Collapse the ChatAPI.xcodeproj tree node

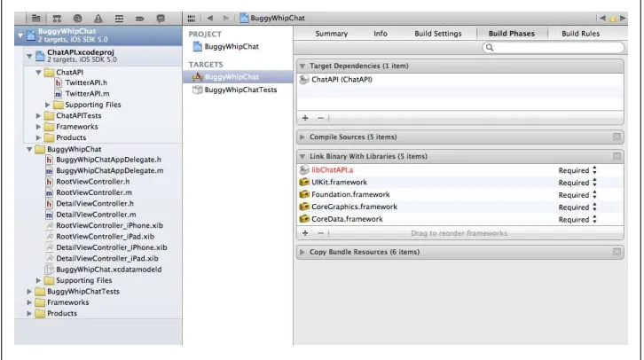(29, 56)
